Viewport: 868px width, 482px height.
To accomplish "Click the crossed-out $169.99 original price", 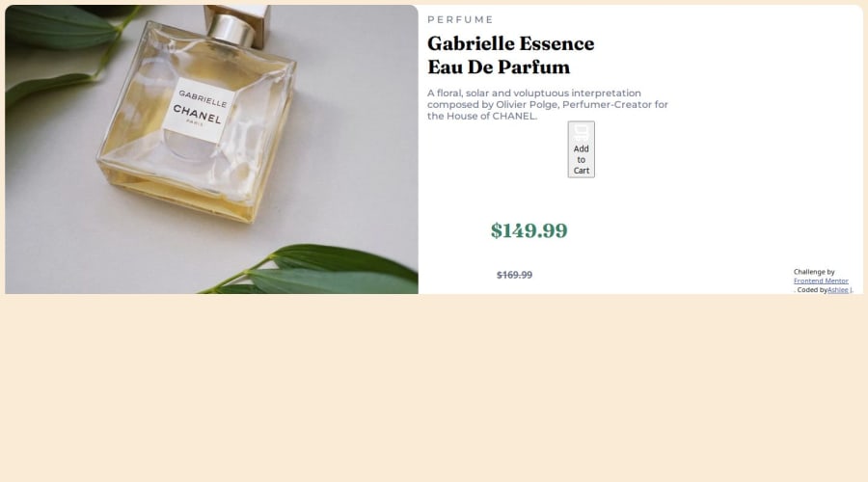I will click(x=514, y=275).
